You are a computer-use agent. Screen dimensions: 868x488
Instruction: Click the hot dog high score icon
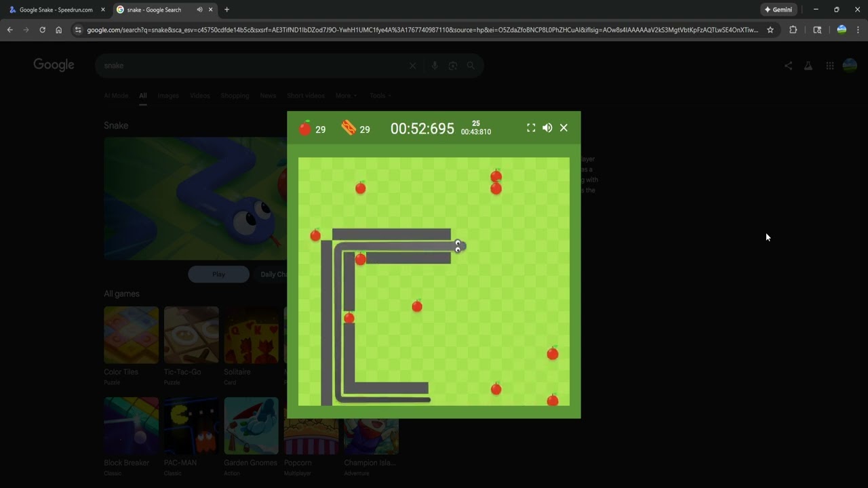[349, 127]
